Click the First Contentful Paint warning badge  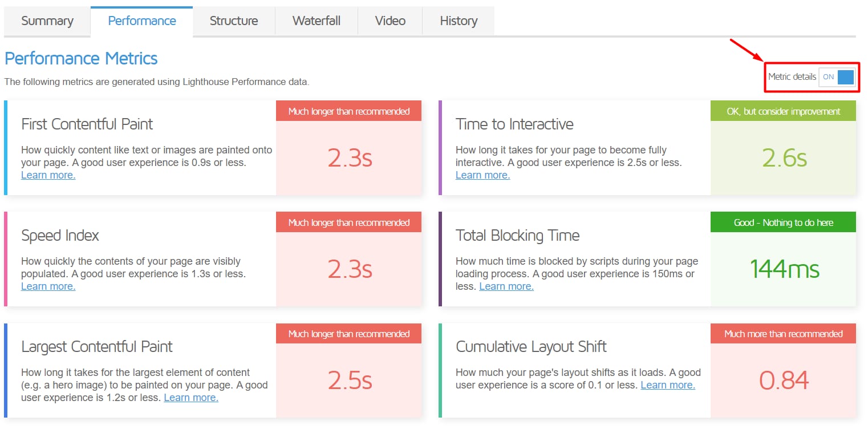[348, 111]
